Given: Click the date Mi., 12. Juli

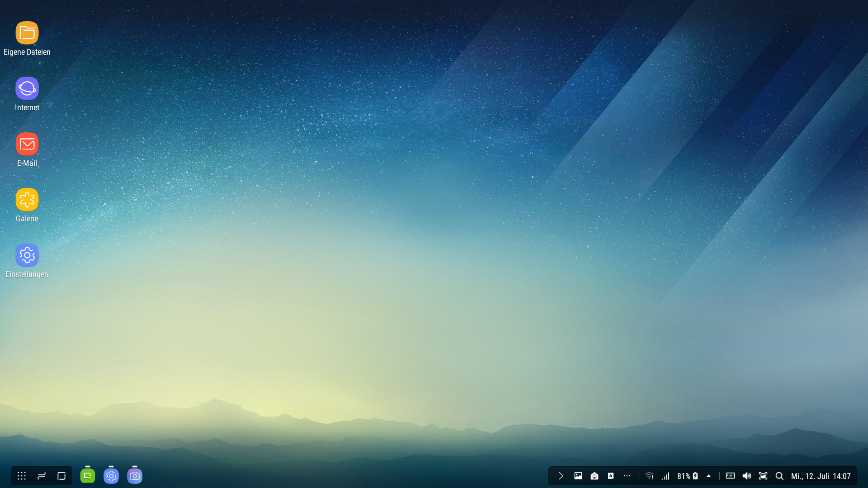Looking at the screenshot, I should pyautogui.click(x=810, y=476).
